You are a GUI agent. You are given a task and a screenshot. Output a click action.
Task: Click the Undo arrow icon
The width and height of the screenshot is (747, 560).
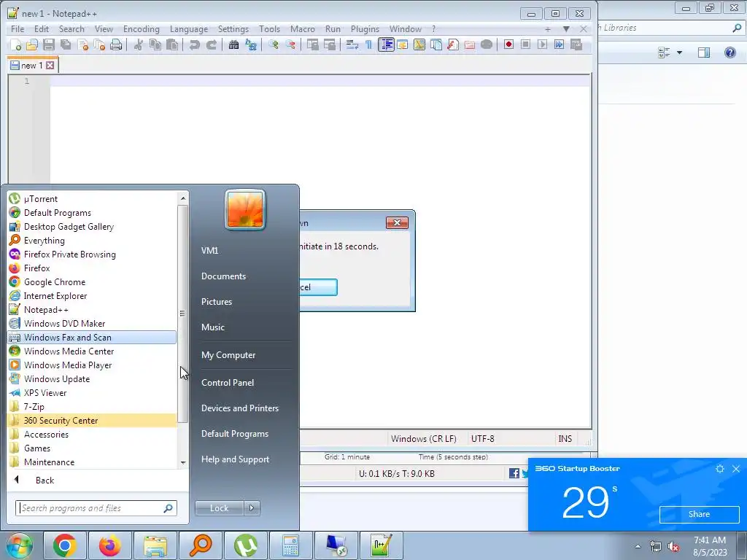[194, 44]
